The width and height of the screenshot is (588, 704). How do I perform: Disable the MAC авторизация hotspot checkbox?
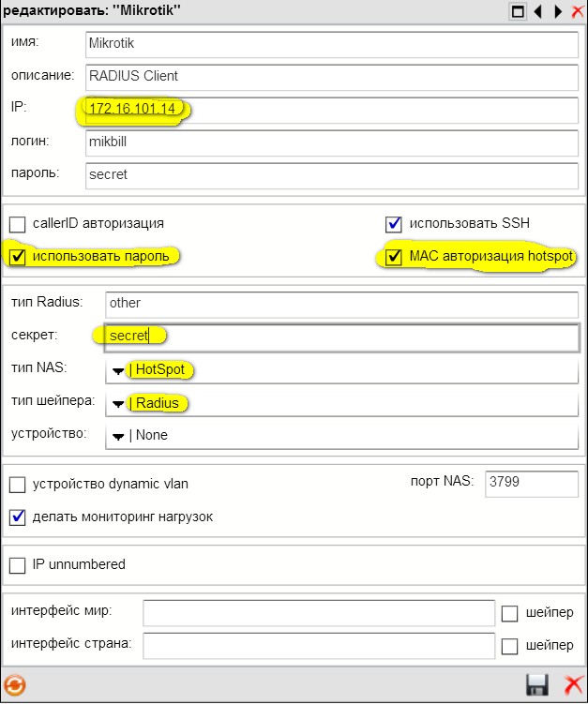394,257
